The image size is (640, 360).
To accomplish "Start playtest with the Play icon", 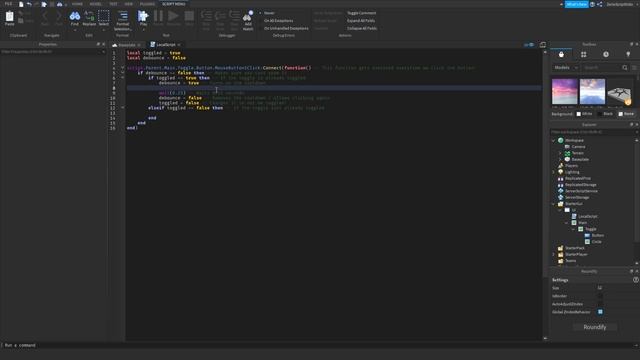I will click(143, 16).
